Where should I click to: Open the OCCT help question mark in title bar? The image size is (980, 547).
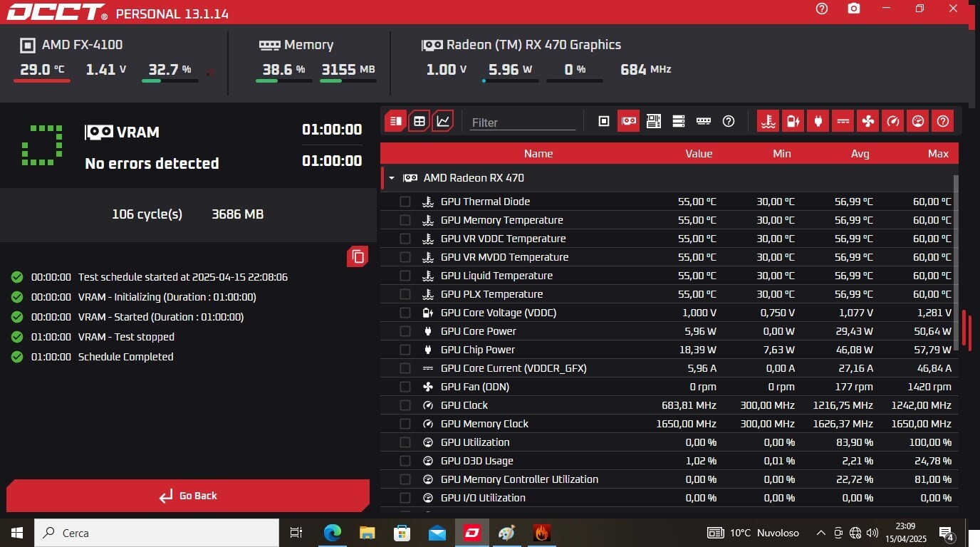(x=822, y=9)
